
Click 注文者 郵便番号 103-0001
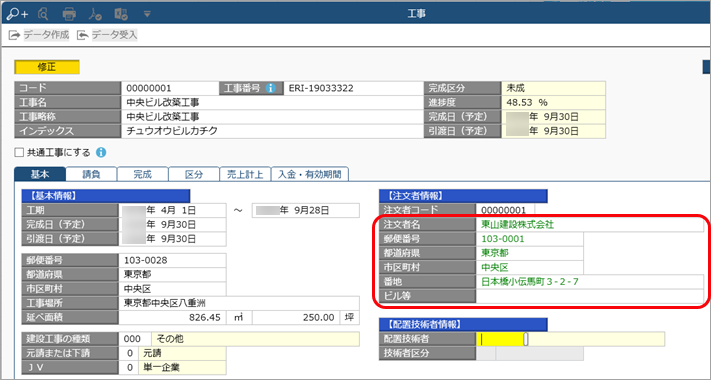pyautogui.click(x=530, y=239)
